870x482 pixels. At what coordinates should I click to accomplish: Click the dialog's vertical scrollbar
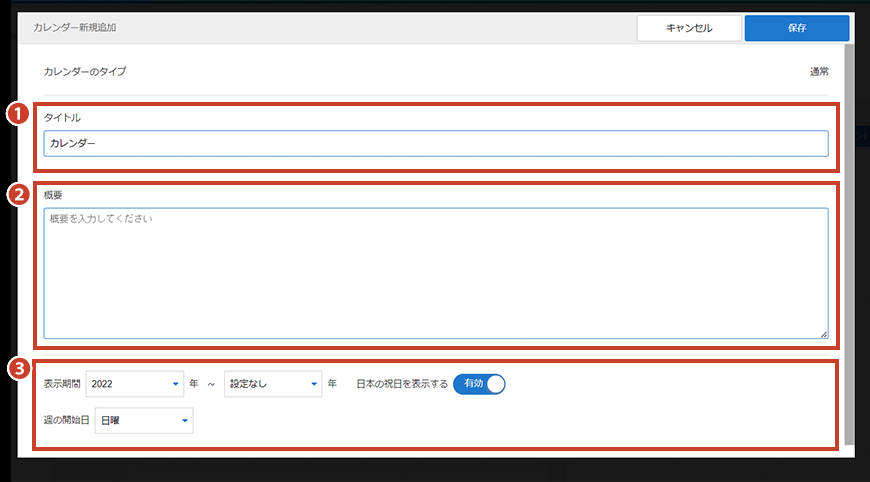click(849, 240)
